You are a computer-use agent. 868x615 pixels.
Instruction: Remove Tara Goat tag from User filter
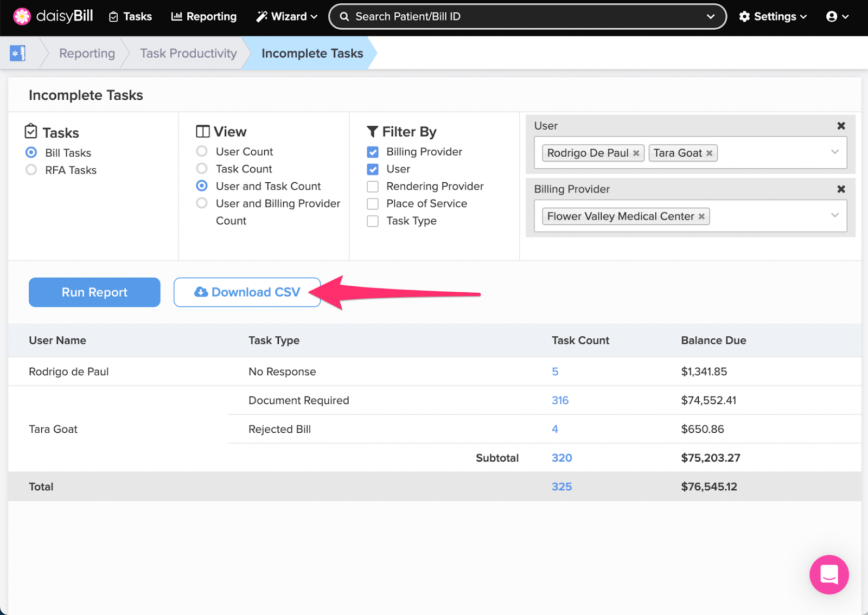point(709,153)
